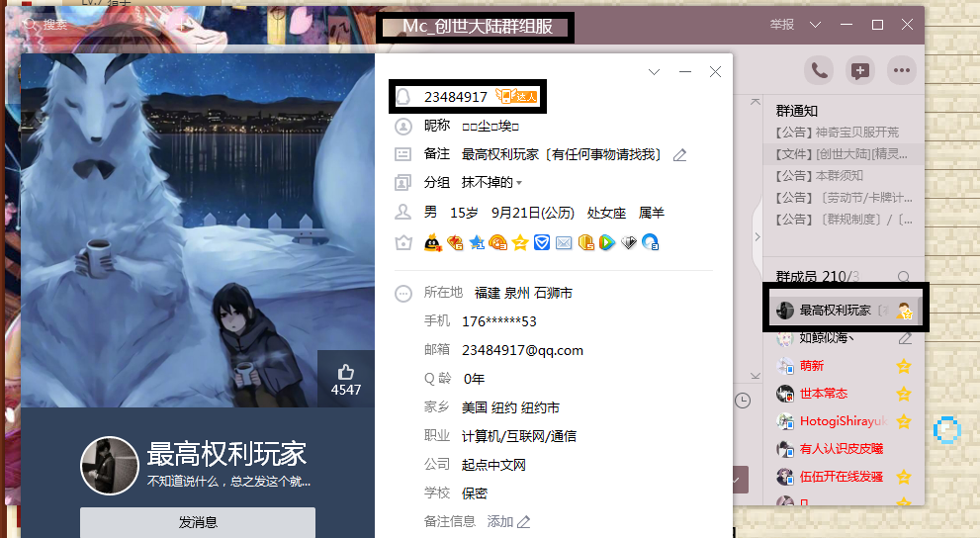980x538 pixels.
Task: Click the location 福建 泉州 石狮市
Action: (x=523, y=293)
